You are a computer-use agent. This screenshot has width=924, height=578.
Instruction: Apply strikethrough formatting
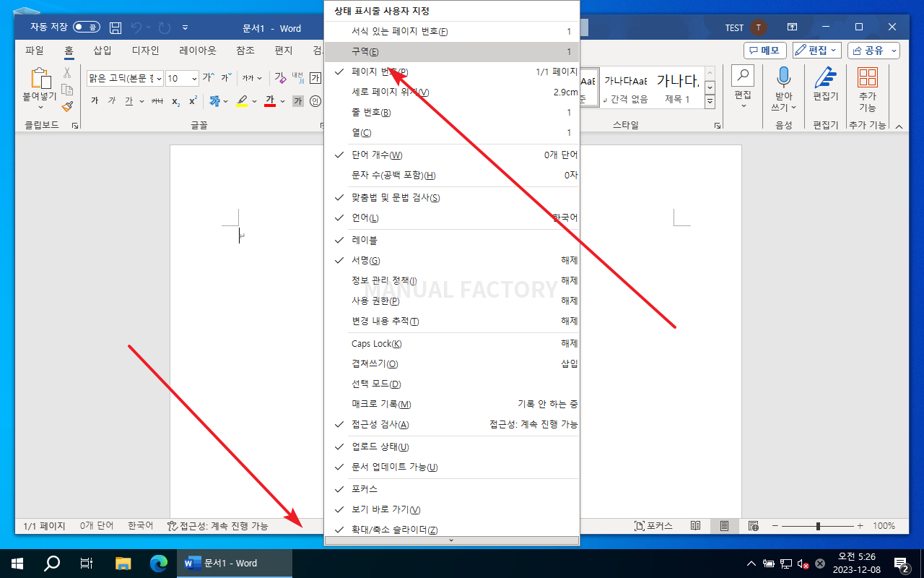coord(157,101)
